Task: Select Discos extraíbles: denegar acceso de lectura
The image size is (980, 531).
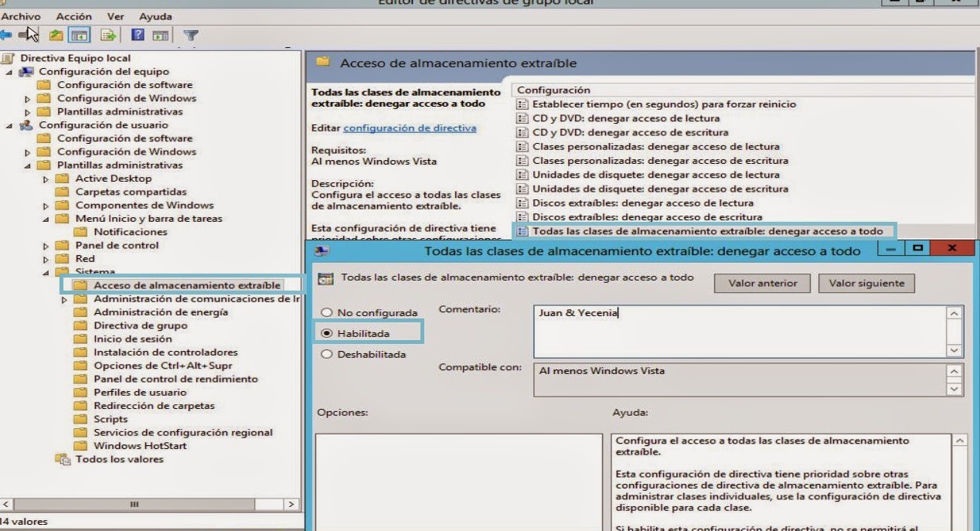Action: coord(643,203)
